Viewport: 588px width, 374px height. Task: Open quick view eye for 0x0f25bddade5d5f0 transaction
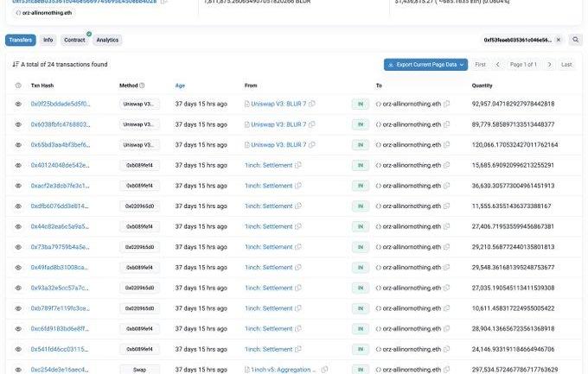coord(18,104)
